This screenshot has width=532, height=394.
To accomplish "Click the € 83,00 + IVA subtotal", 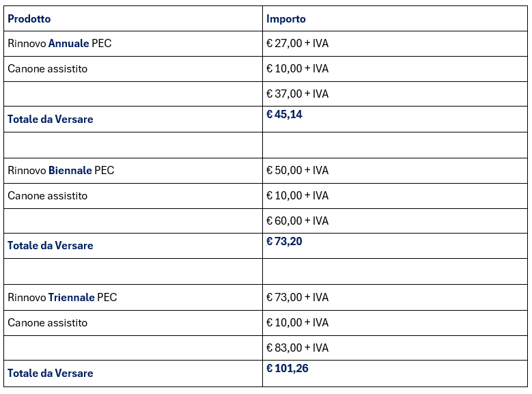I will [297, 348].
